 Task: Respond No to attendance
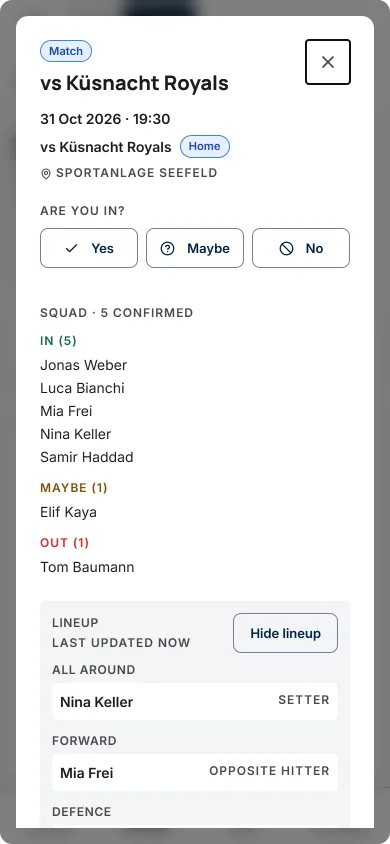tap(301, 248)
